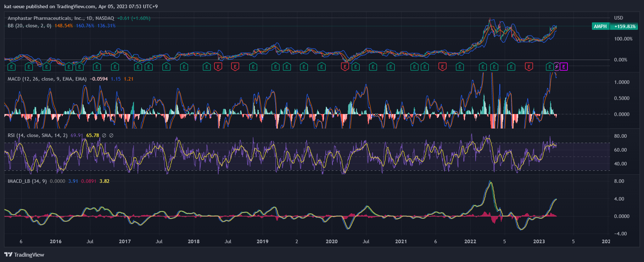Click the 0.00% price axis label
The image size is (644, 262).
[x=621, y=60]
